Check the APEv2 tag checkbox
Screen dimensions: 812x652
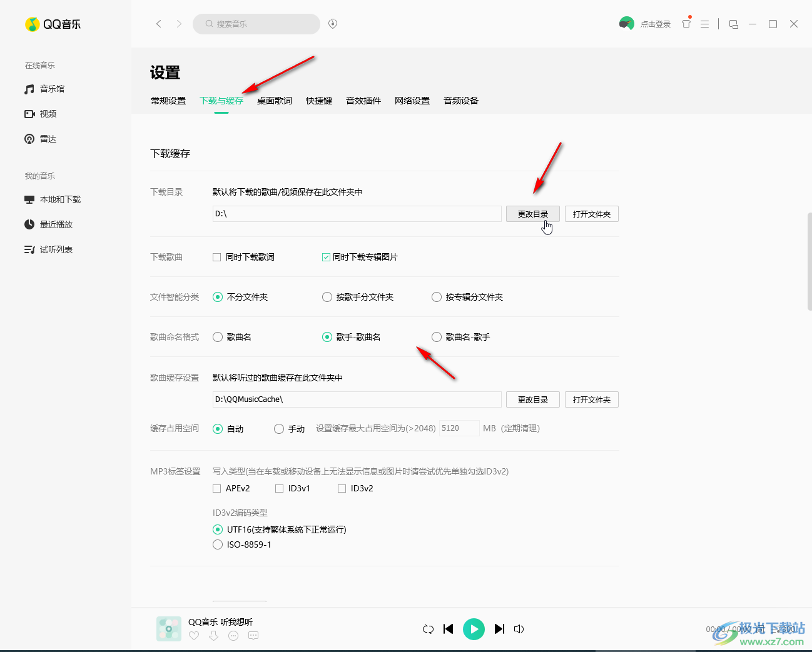pos(217,488)
